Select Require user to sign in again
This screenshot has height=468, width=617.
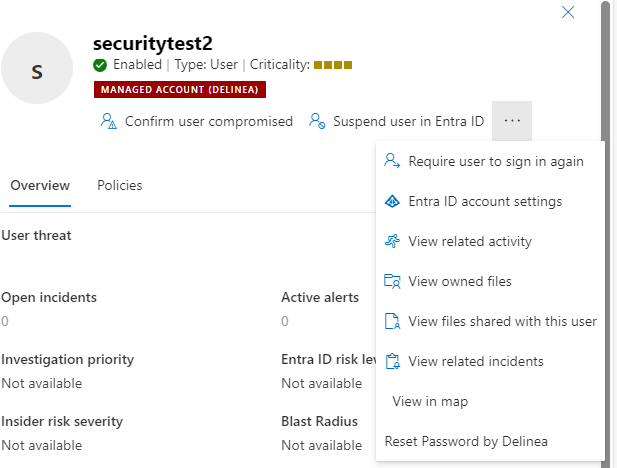[490, 161]
